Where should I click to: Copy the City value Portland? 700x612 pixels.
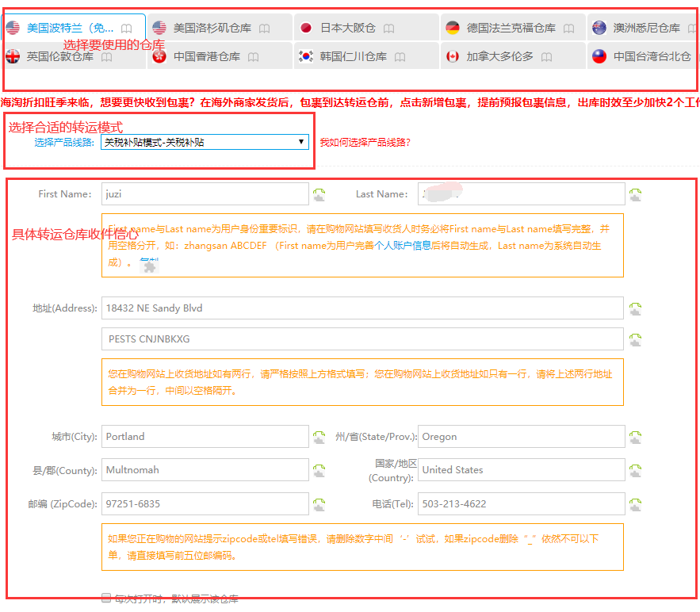click(319, 438)
